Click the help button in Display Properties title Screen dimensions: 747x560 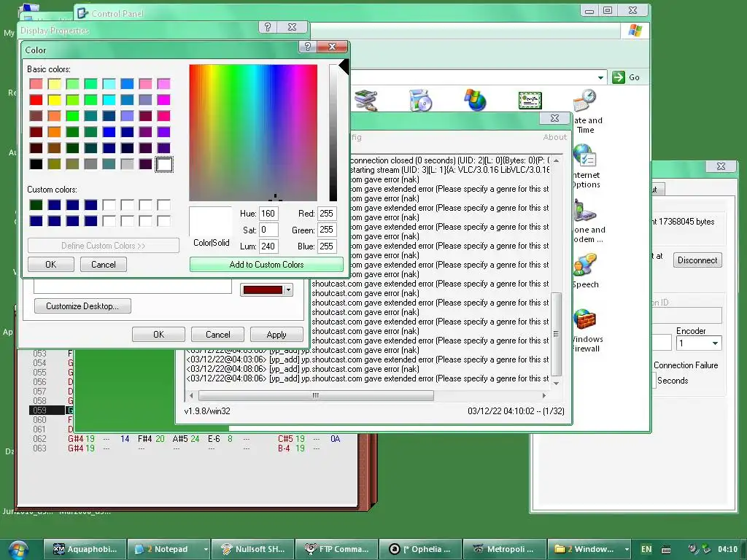coord(268,27)
